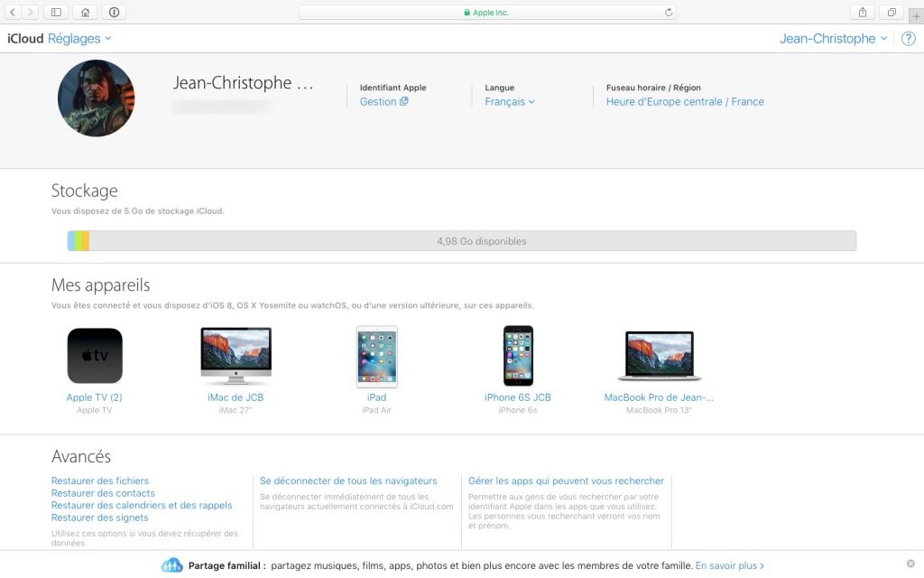Click the iCloud logo text
924x578 pixels.
[25, 39]
